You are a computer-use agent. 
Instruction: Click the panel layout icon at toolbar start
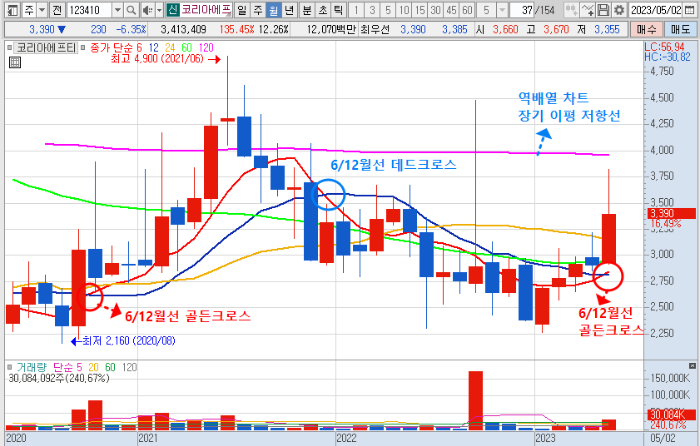(12, 10)
